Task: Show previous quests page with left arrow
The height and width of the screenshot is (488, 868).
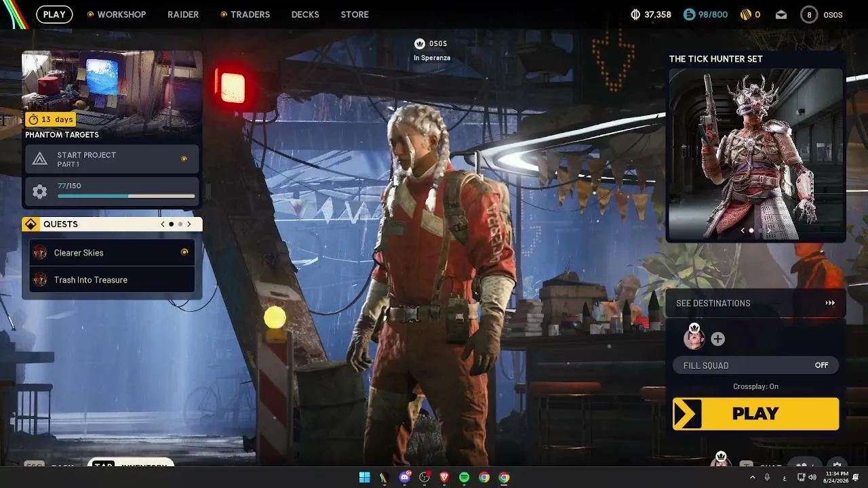Action: point(162,224)
